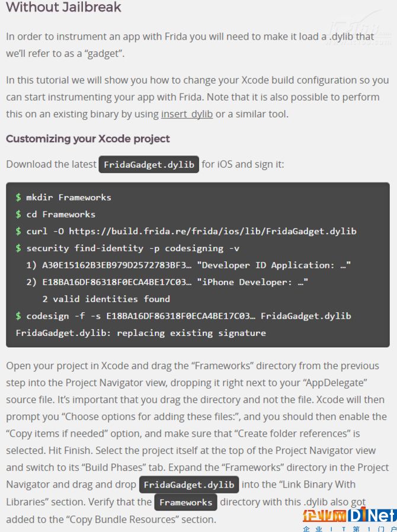Click the "Customizing your Xcode project" subheading
Viewport: 397px width, 532px height.
pos(88,139)
